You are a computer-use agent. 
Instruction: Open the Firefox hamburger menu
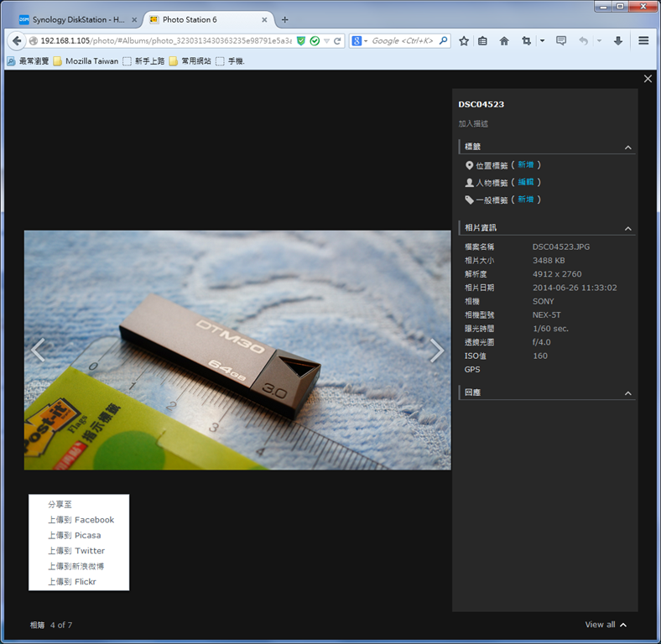click(x=643, y=41)
